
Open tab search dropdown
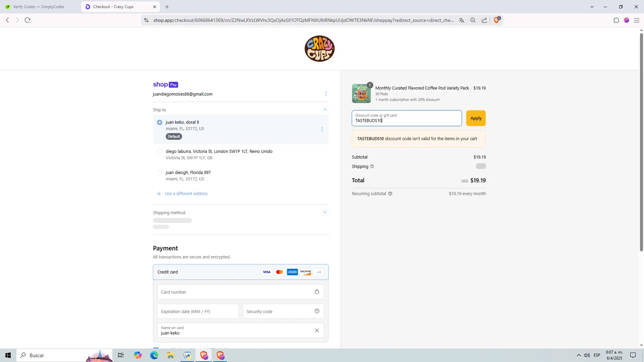click(592, 7)
